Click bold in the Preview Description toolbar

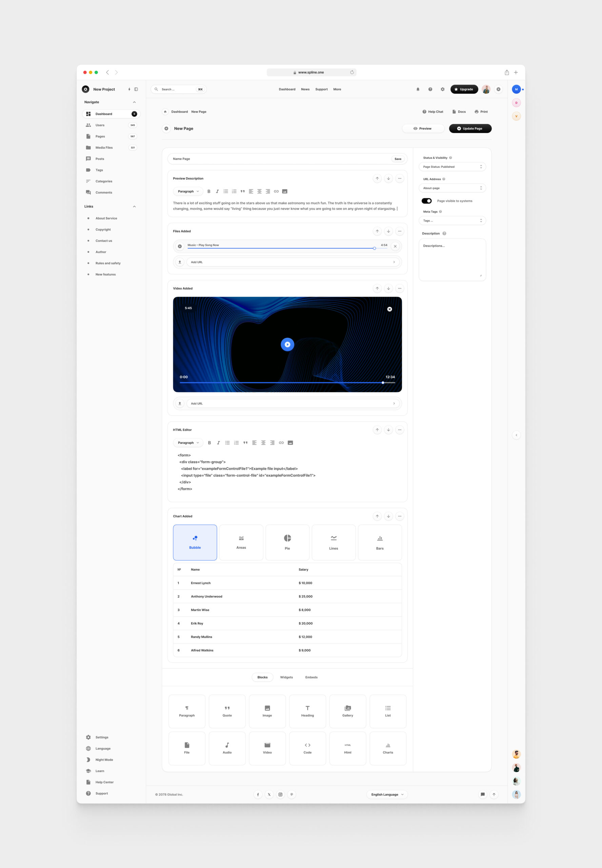tap(209, 191)
